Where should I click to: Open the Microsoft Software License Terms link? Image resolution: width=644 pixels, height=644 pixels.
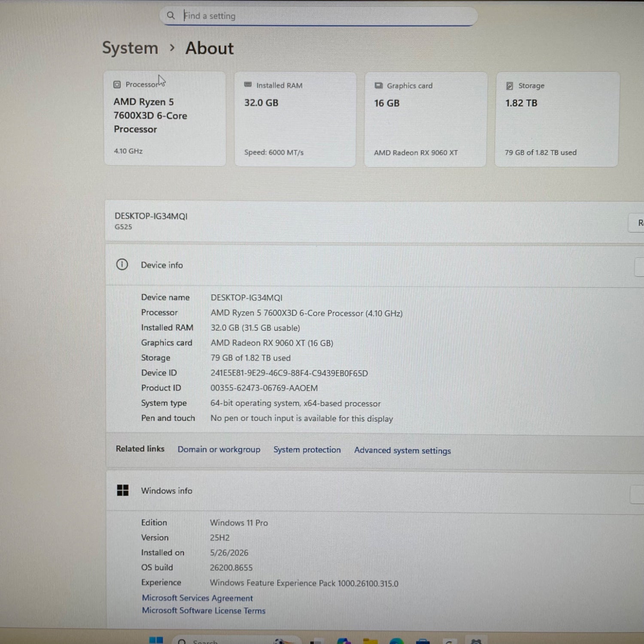pos(204,611)
